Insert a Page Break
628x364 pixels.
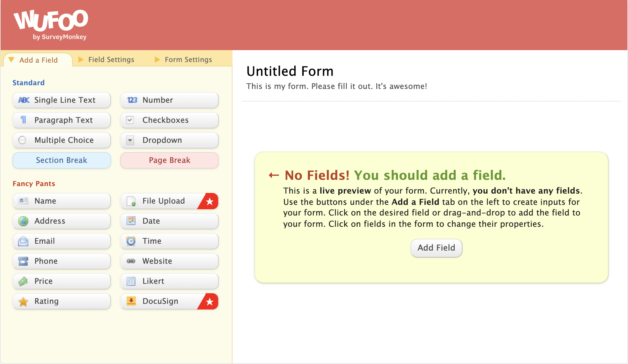(x=170, y=160)
